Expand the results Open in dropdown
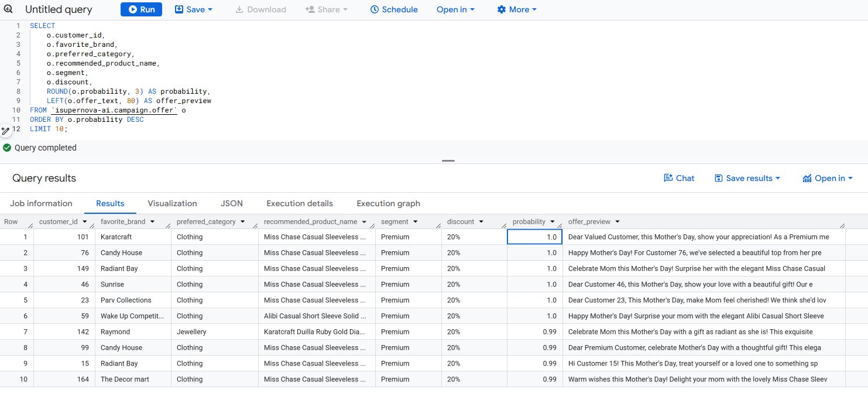 click(827, 178)
